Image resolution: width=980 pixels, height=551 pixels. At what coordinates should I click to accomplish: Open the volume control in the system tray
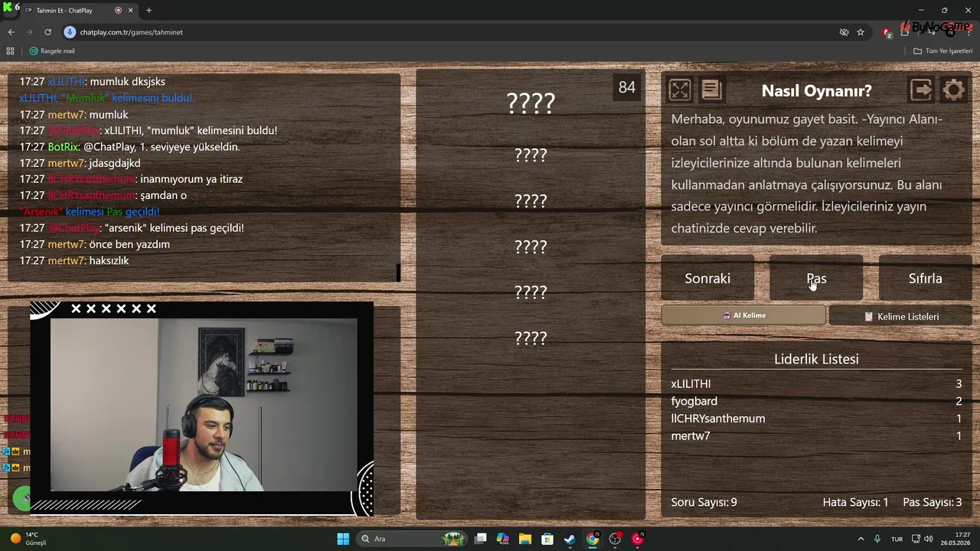pyautogui.click(x=928, y=539)
